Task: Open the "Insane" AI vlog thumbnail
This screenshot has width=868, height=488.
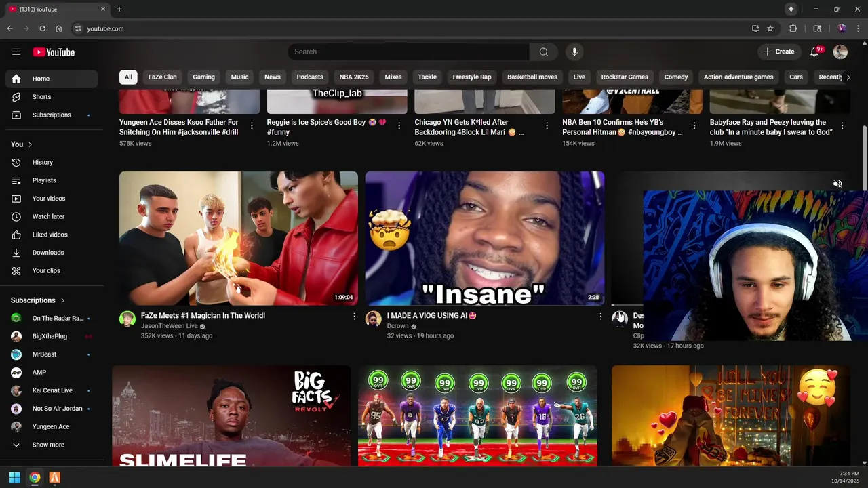Action: 485,239
